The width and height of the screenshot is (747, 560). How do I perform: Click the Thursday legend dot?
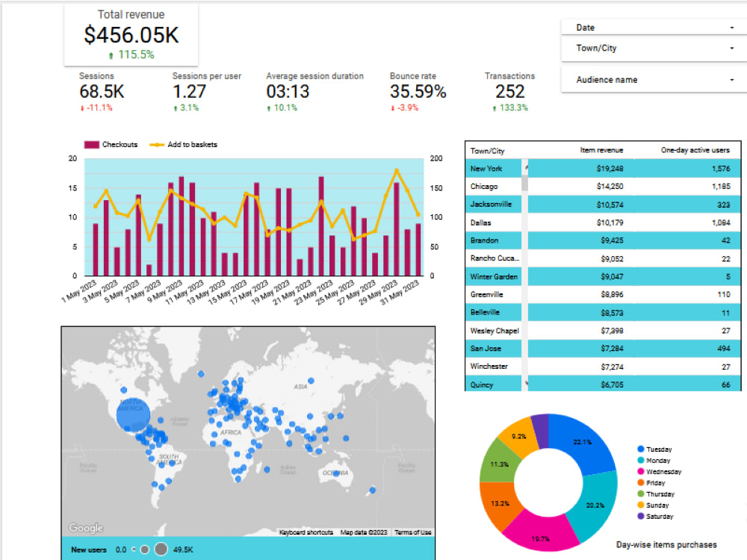pyautogui.click(x=639, y=494)
